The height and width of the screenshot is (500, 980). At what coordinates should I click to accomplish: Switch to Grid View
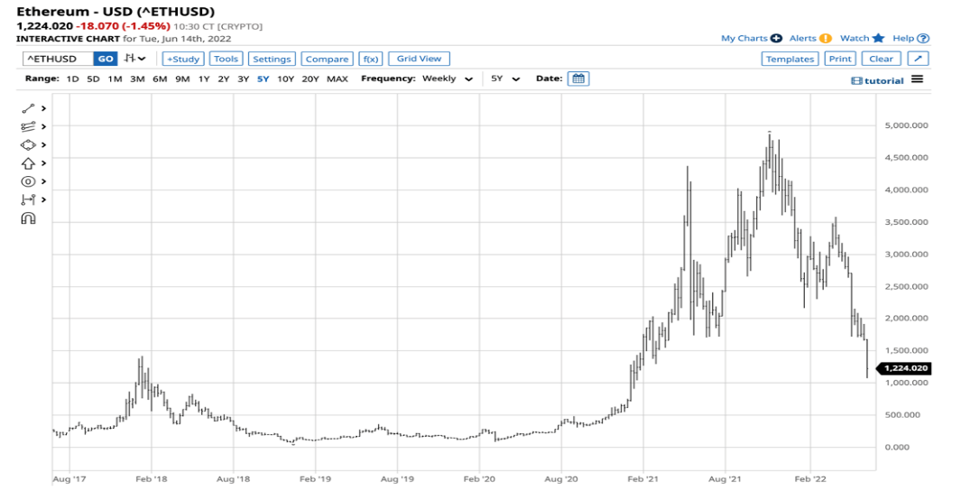tap(419, 59)
